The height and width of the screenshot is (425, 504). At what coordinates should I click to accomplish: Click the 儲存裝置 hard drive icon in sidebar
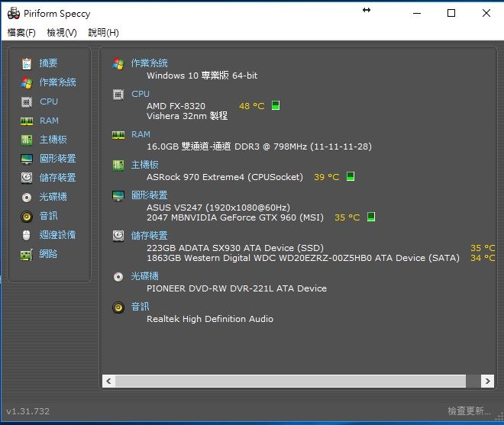pos(27,178)
